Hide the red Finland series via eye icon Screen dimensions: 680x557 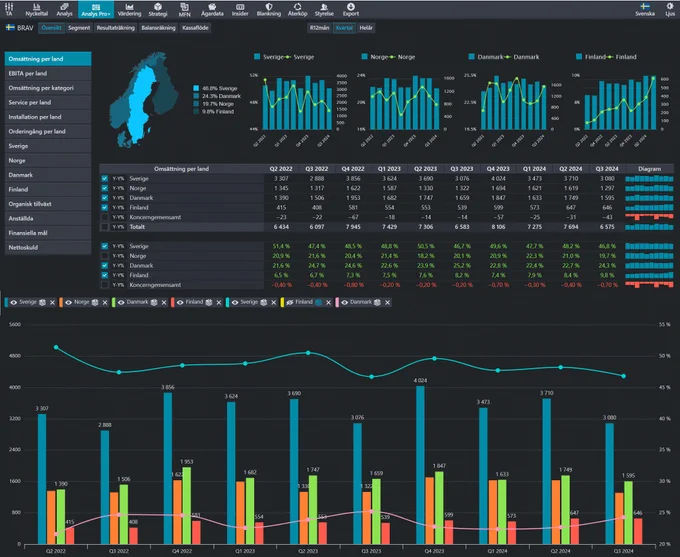point(180,302)
